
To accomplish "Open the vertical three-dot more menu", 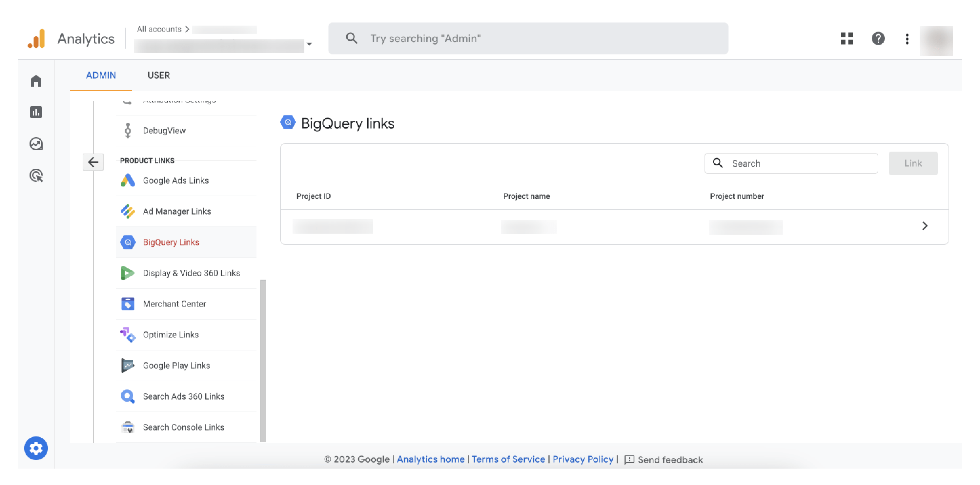I will (x=907, y=39).
